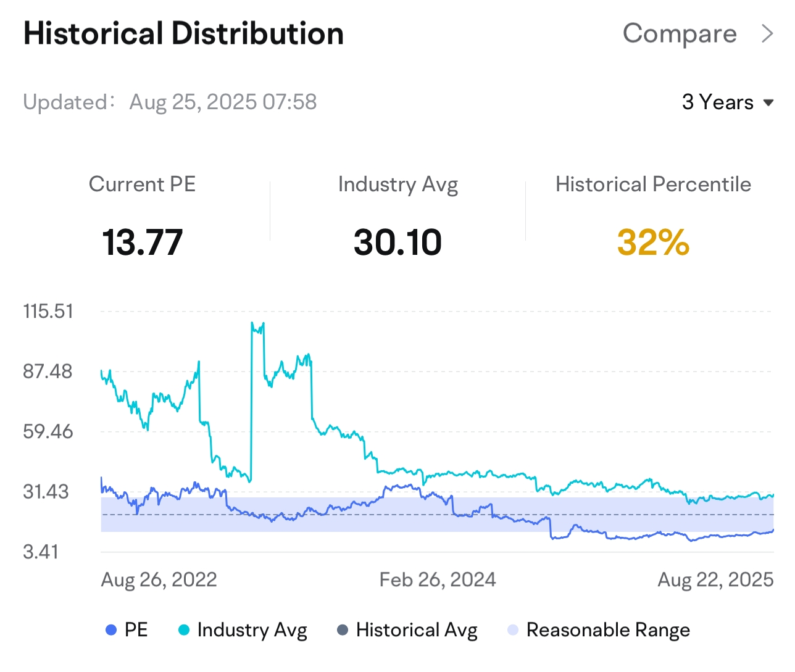The height and width of the screenshot is (672, 795).
Task: Toggle the PE legend dot
Action: (x=111, y=630)
